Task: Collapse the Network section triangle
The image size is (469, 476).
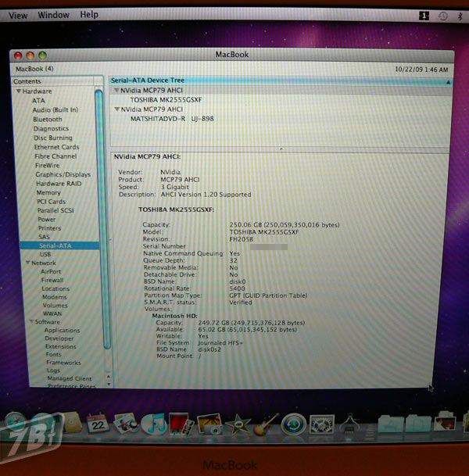Action: pos(28,263)
